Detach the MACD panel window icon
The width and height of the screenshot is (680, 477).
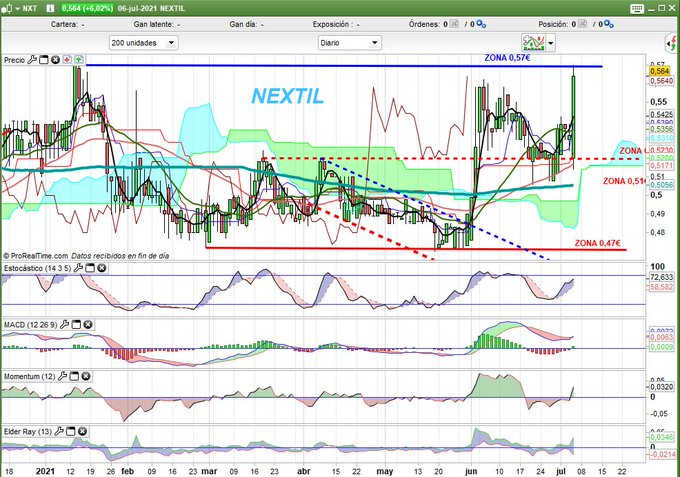[x=76, y=324]
